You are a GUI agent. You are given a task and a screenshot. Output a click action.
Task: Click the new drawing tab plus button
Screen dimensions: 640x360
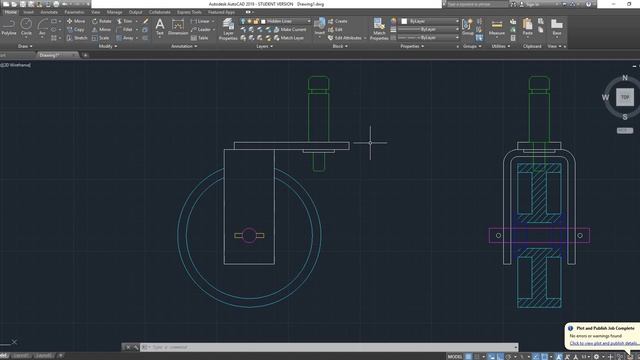point(85,55)
